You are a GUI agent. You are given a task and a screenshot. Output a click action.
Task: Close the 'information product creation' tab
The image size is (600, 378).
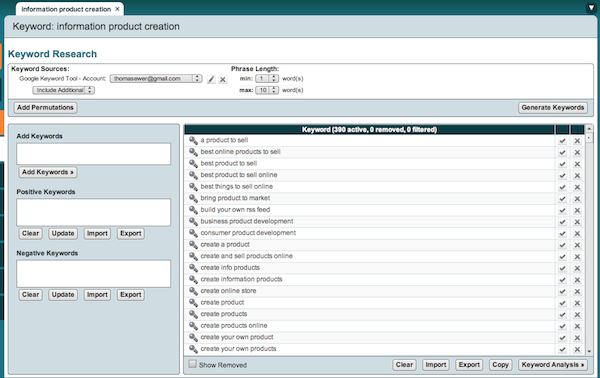(x=117, y=9)
